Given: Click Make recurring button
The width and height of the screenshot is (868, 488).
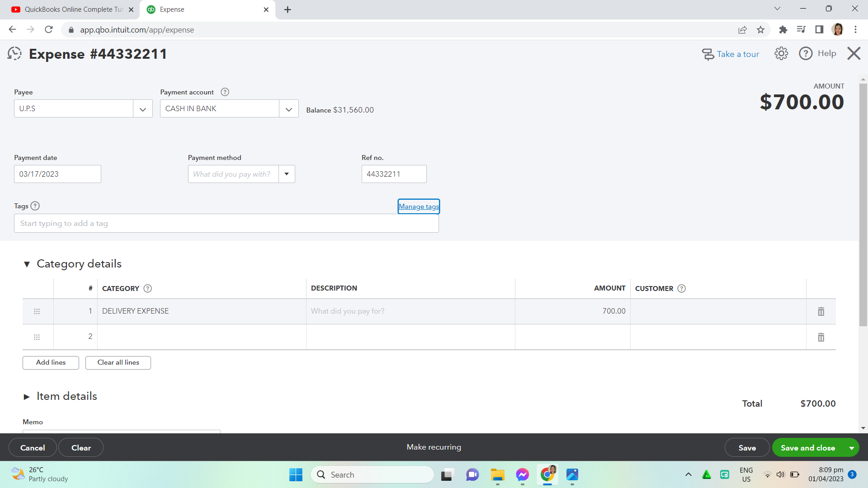Looking at the screenshot, I should coord(434,447).
